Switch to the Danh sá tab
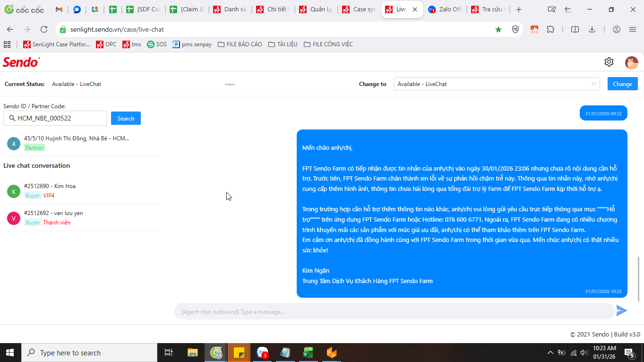 click(230, 9)
